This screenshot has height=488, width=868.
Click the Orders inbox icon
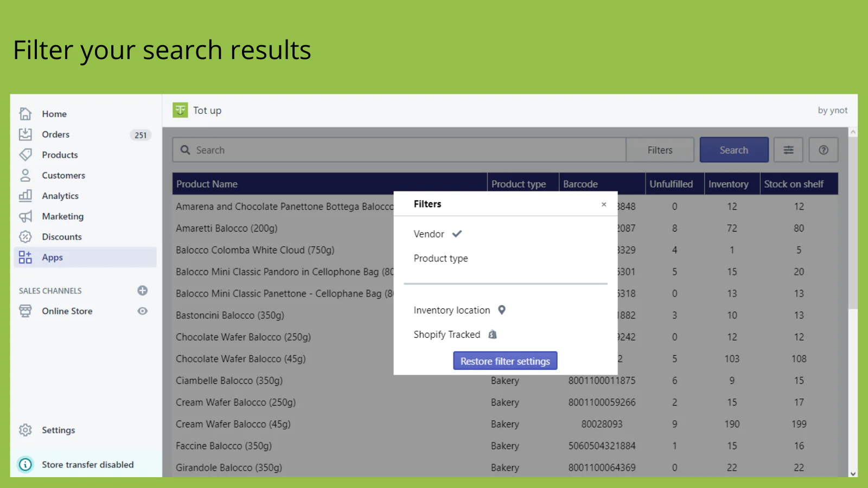click(x=25, y=134)
